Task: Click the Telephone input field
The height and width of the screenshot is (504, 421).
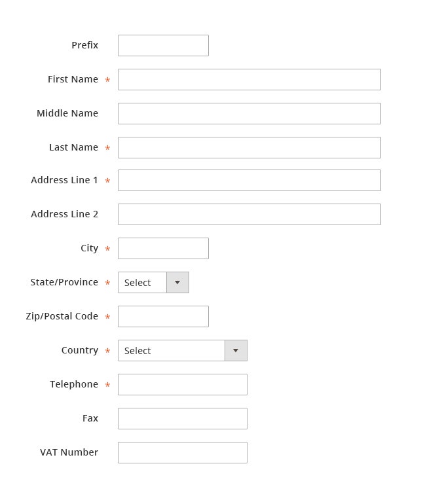Action: (182, 385)
